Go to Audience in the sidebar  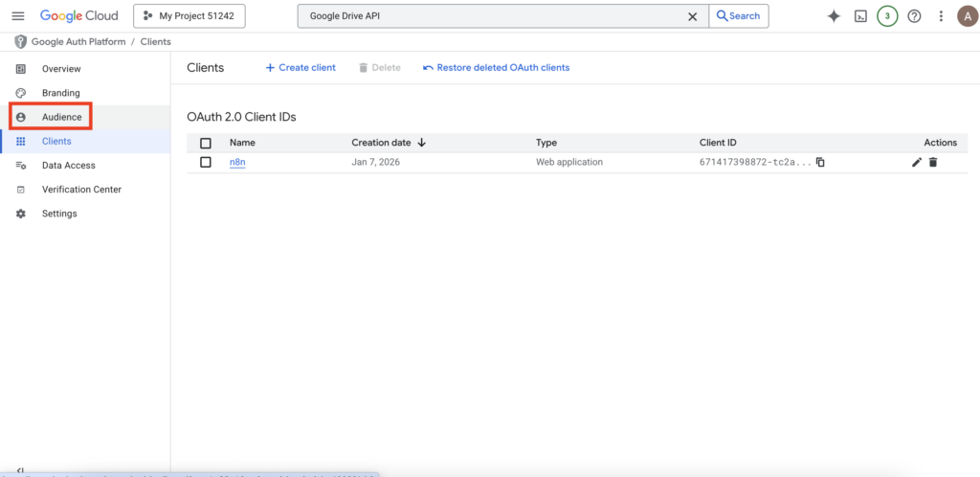pyautogui.click(x=61, y=117)
